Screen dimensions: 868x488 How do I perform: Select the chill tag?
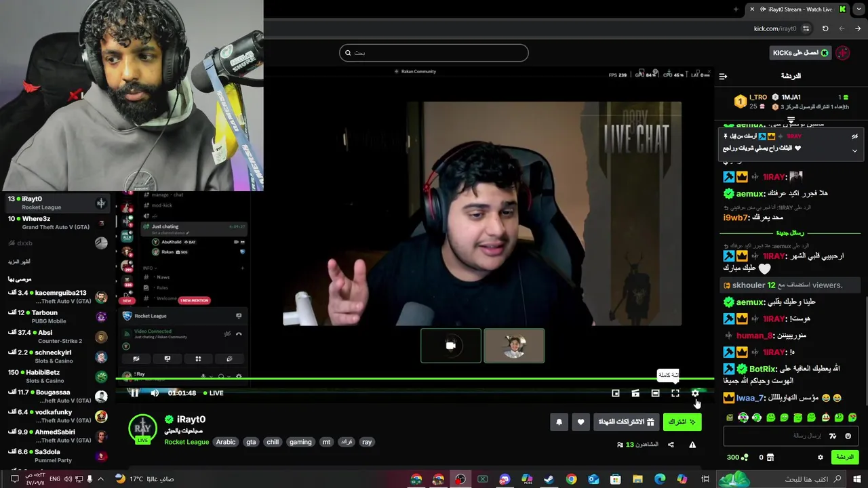tap(273, 442)
